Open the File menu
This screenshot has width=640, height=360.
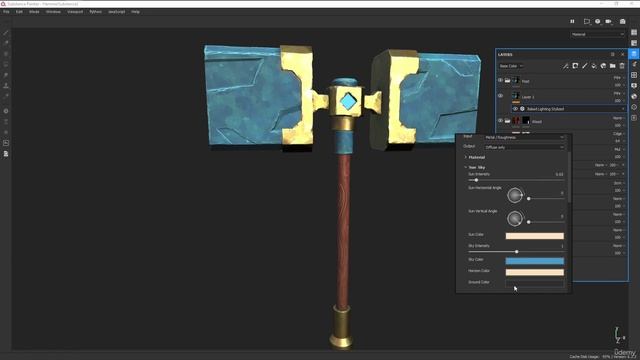pyautogui.click(x=6, y=12)
